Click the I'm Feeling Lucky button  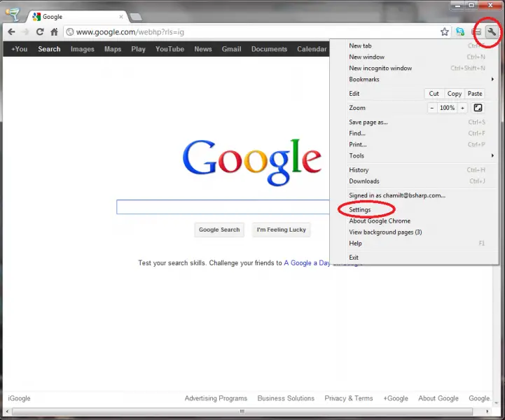(281, 230)
